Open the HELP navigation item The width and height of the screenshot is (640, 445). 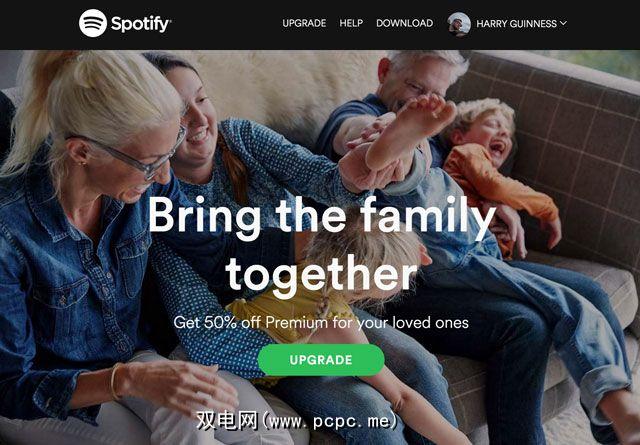351,23
